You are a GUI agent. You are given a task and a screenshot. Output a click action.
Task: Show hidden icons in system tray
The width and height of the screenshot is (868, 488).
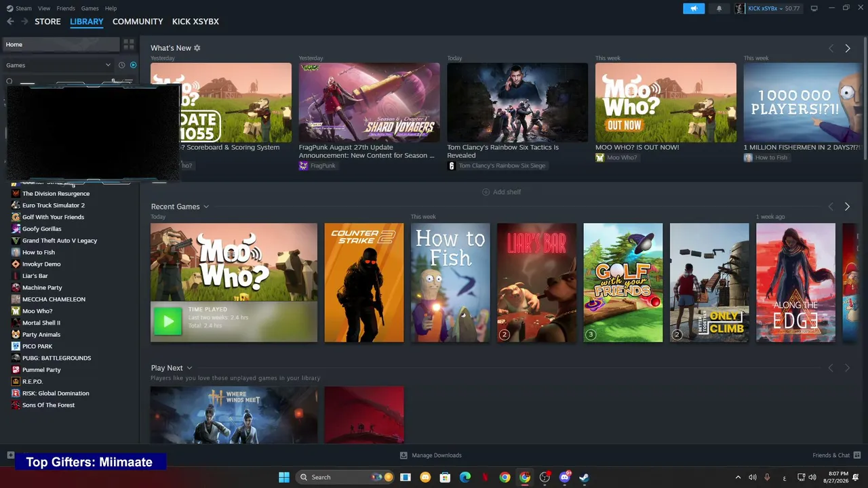coord(738,477)
